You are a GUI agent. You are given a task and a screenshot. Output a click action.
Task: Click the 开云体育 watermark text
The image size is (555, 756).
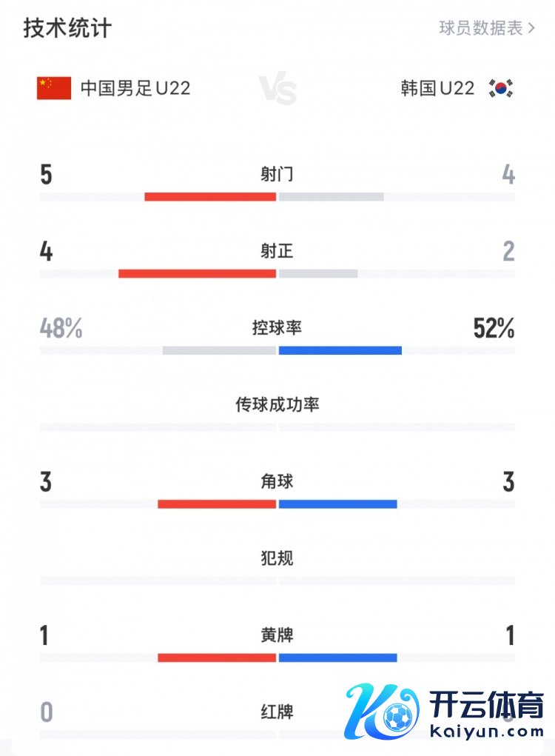(x=487, y=703)
